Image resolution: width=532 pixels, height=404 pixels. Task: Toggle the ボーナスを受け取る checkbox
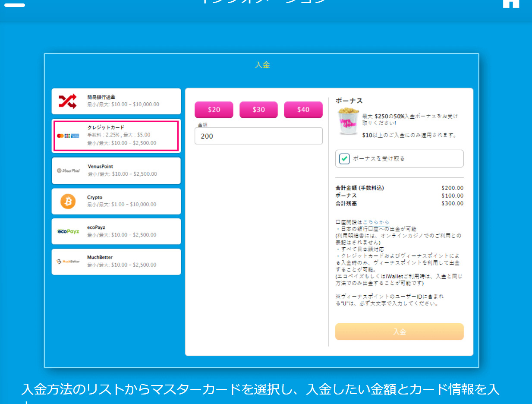[344, 158]
